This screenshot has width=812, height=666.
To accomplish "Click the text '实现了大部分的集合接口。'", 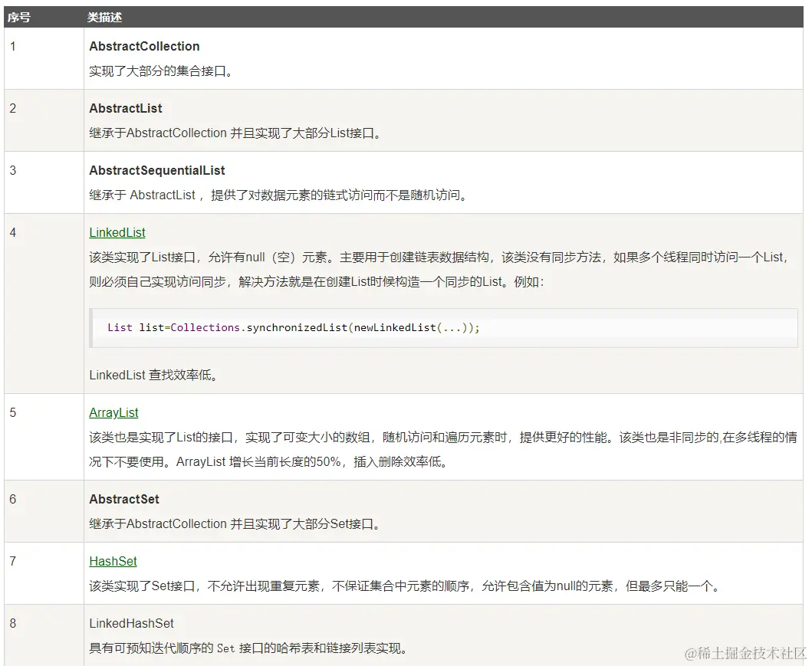I will [160, 71].
